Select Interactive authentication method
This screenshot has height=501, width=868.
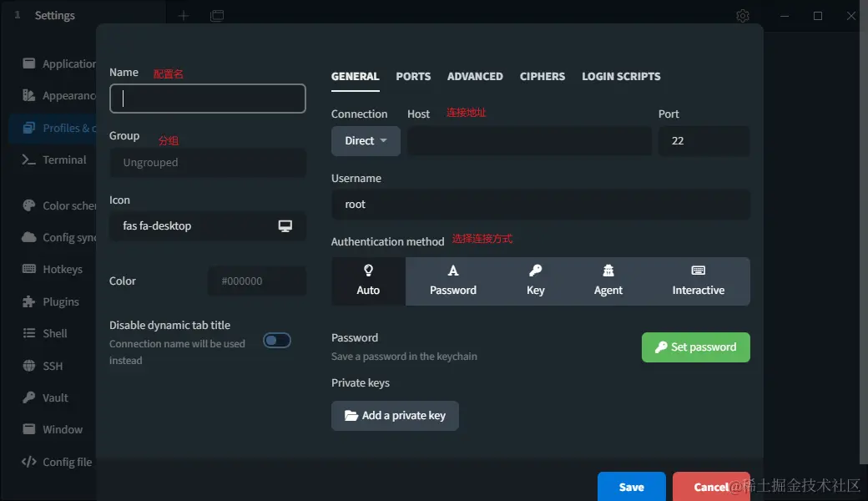698,281
